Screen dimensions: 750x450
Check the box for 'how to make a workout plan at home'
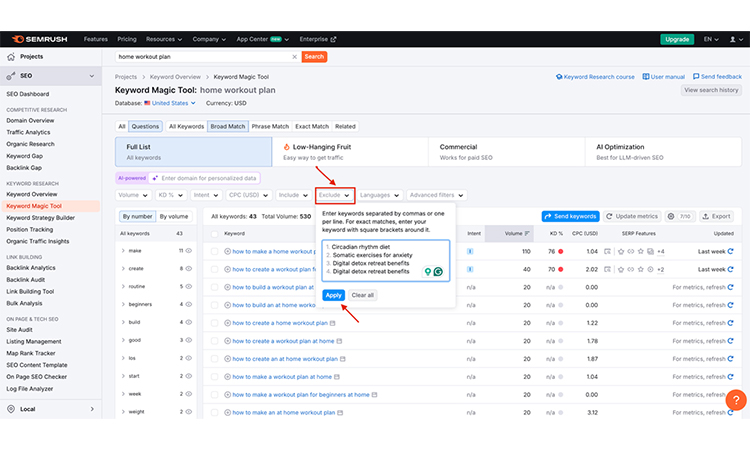click(214, 377)
